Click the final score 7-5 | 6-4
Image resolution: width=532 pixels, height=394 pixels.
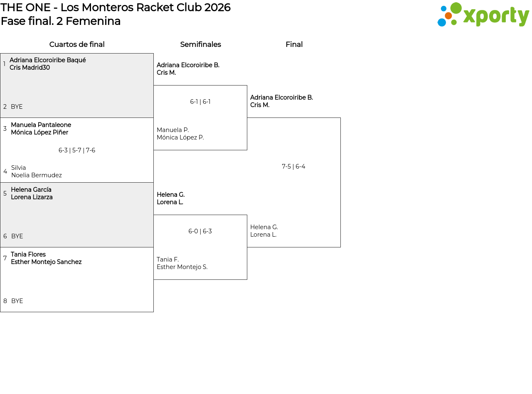[293, 166]
